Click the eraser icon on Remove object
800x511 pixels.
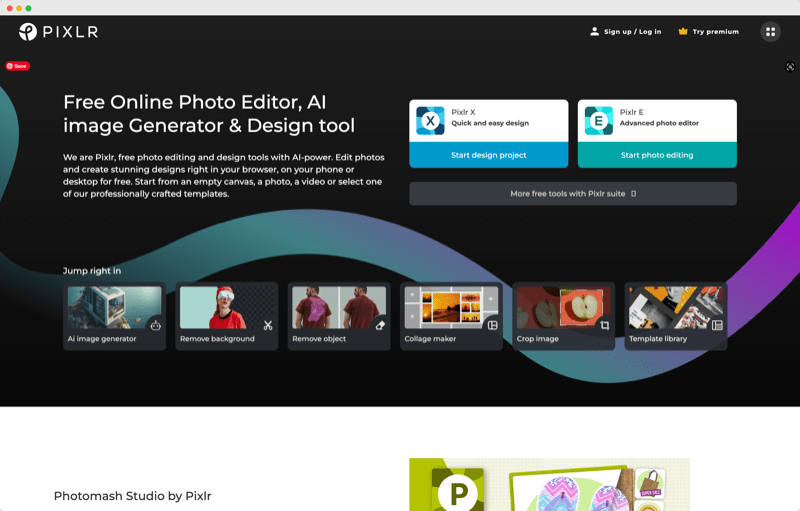click(380, 325)
